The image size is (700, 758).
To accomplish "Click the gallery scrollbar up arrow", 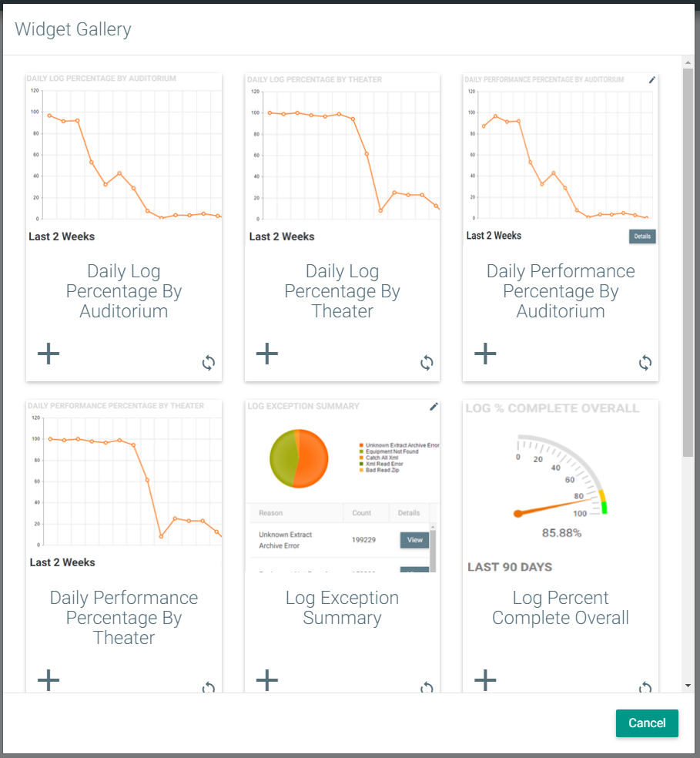I will (x=688, y=62).
